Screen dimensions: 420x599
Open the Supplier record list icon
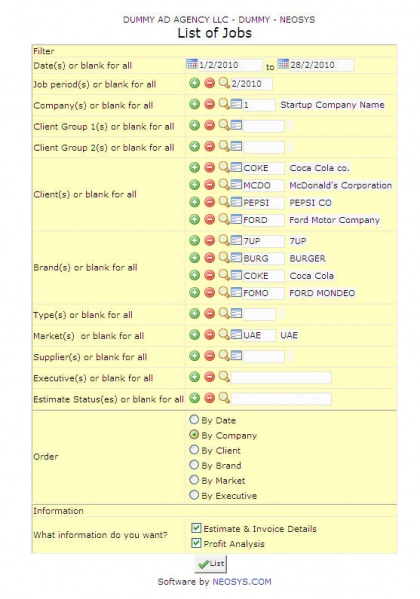(x=236, y=356)
